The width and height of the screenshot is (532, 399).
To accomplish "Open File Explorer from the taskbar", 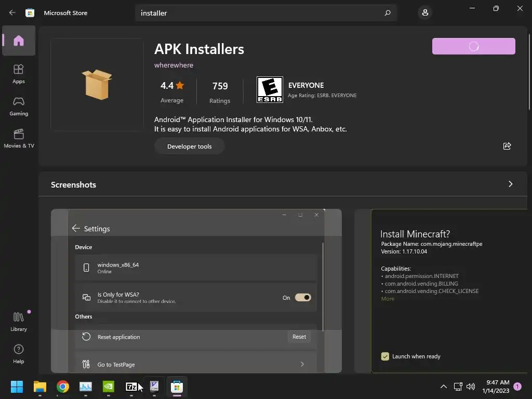I will pyautogui.click(x=39, y=387).
